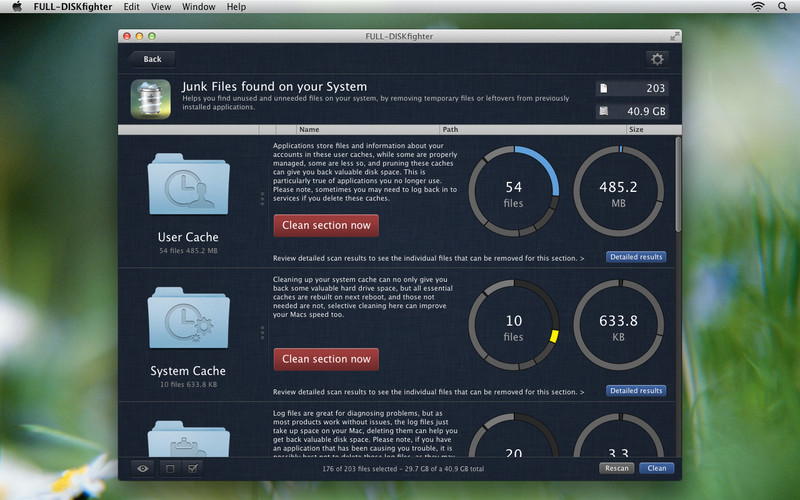This screenshot has height=500, width=800.
Task: Click the drag handle dots in System Cache
Action: 262,333
